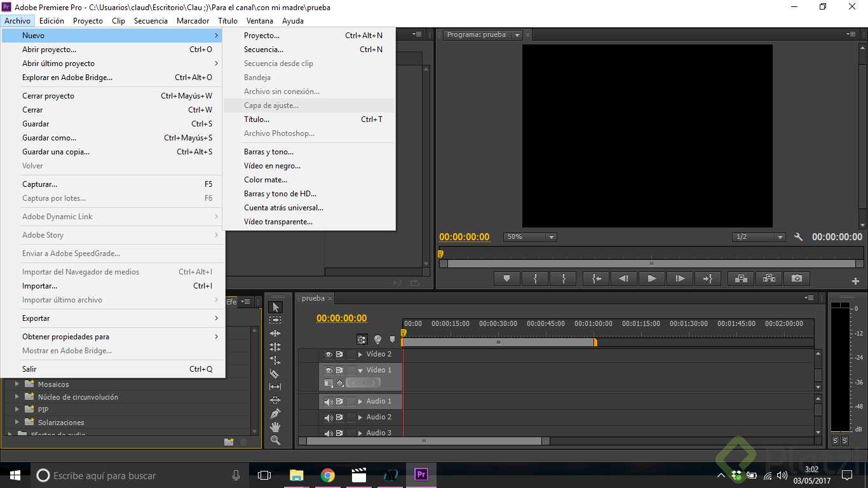Expand the Mosaicos presets folder

[17, 384]
